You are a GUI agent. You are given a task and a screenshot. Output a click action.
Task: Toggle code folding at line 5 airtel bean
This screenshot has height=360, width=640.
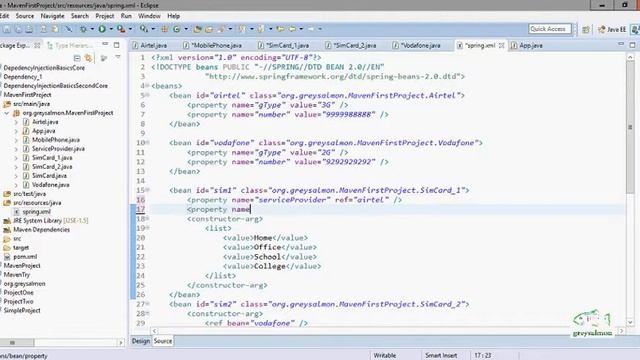tap(148, 95)
